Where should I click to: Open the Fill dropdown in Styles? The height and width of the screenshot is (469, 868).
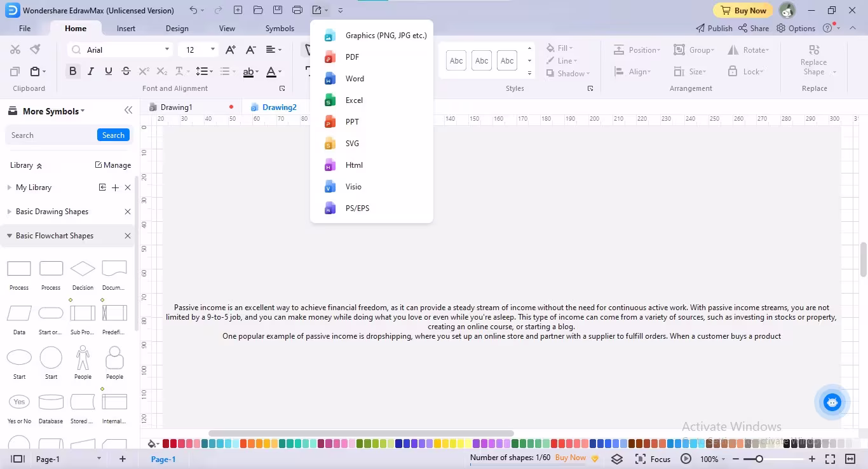click(559, 48)
